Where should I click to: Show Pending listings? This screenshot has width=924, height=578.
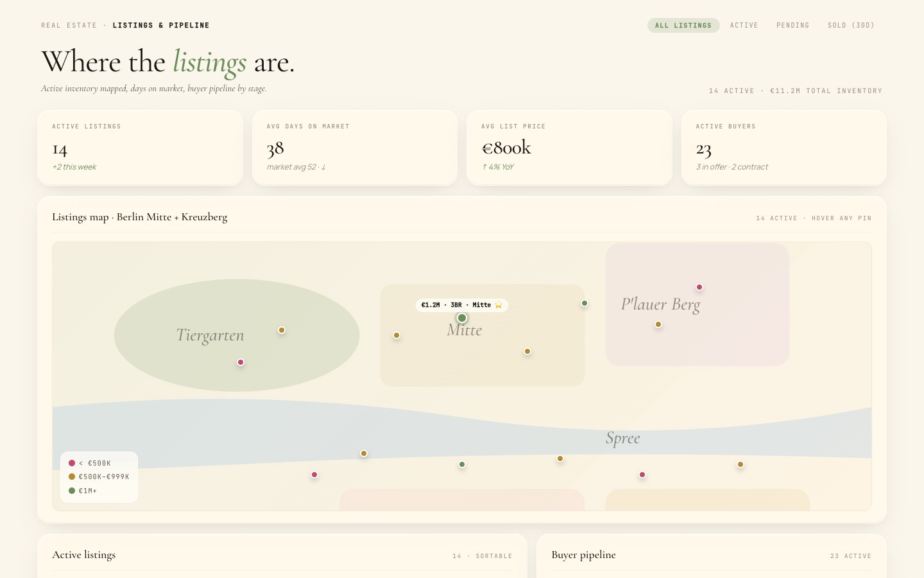pos(793,25)
